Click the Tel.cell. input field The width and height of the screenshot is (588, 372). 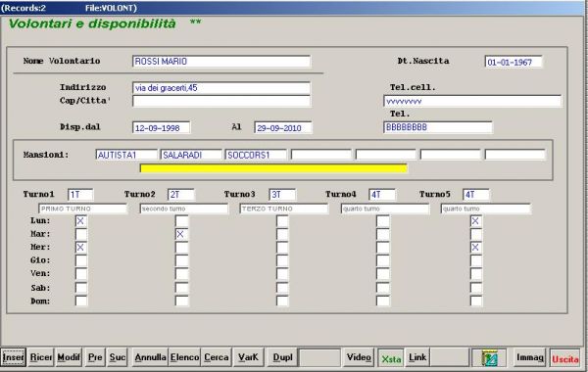click(472, 101)
